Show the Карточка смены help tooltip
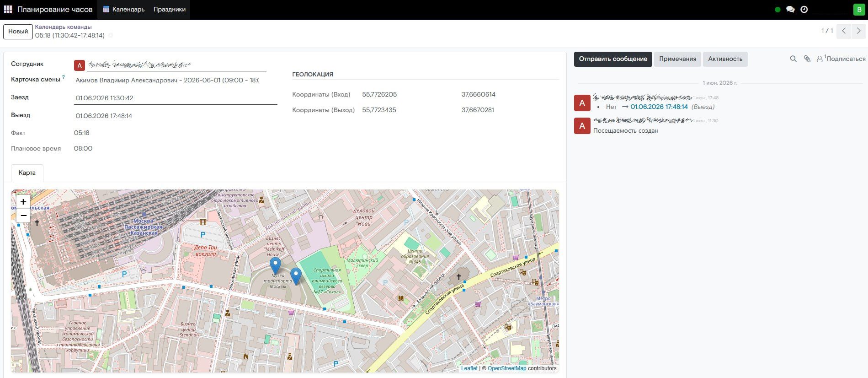Screen dimensions: 868x378 pyautogui.click(x=64, y=77)
